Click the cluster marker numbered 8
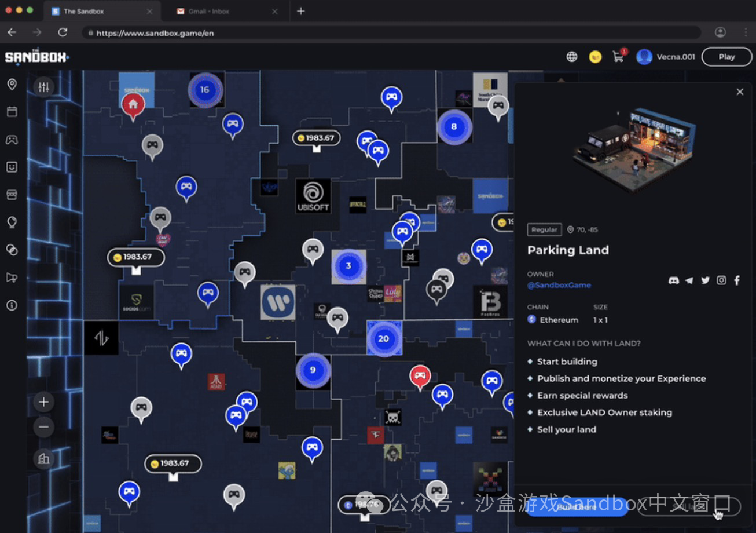The width and height of the screenshot is (756, 533). pyautogui.click(x=454, y=126)
